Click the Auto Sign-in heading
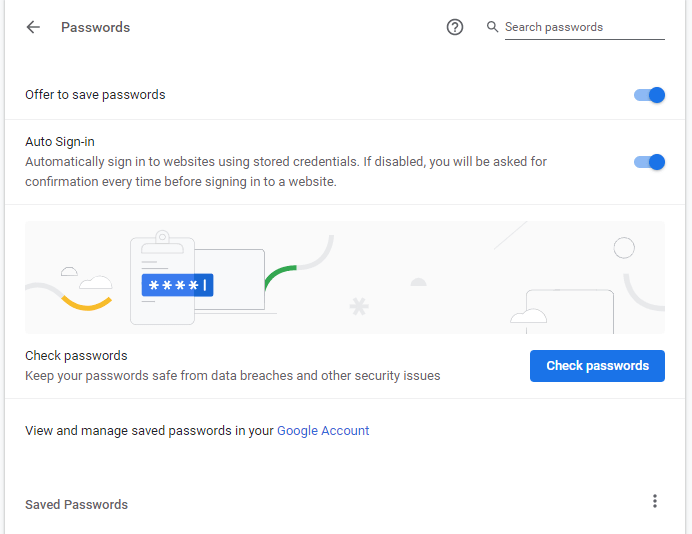Image resolution: width=692 pixels, height=534 pixels. [60, 142]
